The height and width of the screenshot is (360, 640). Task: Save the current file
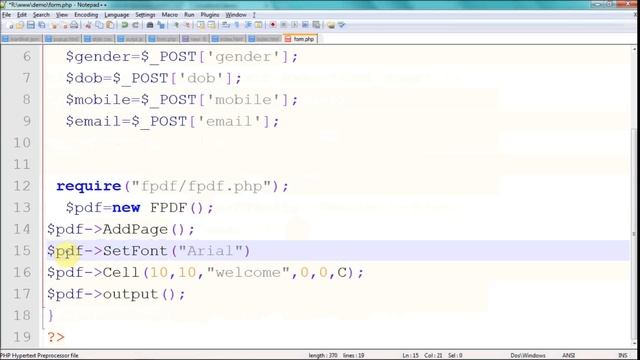[31, 25]
